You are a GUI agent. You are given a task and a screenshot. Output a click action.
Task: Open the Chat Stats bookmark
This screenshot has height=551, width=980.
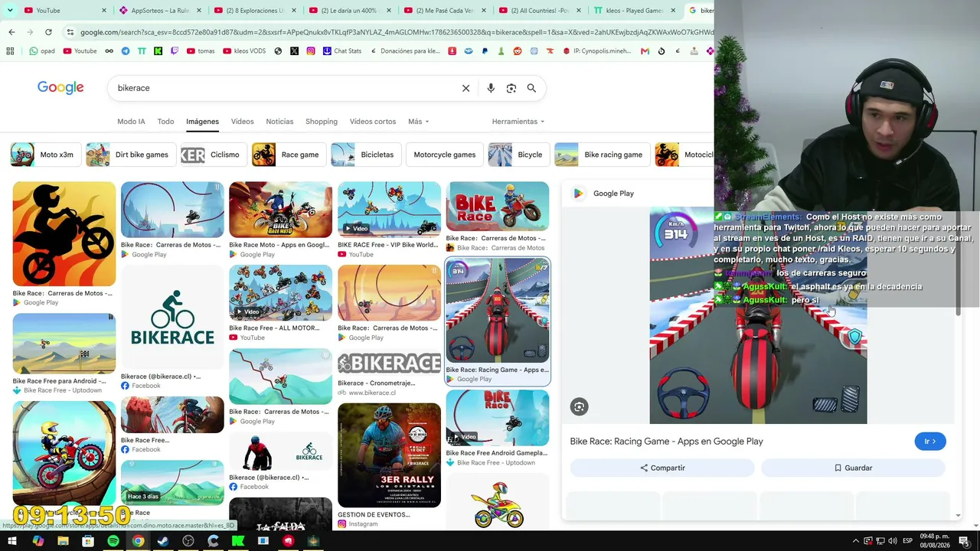click(x=341, y=51)
